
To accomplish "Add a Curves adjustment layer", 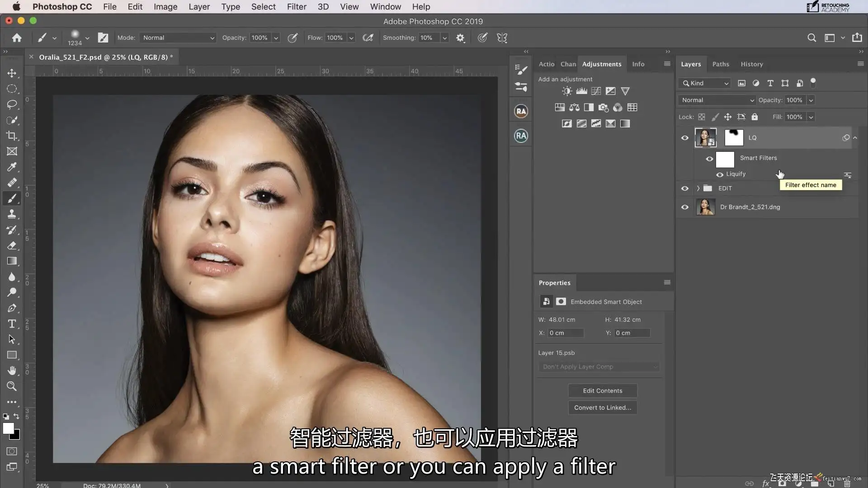I will [x=596, y=91].
